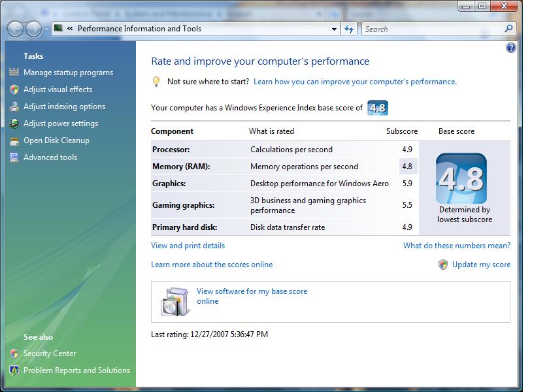This screenshot has height=392, width=549.
Task: Select the Primary hard disk row label
Action: coord(184,227)
